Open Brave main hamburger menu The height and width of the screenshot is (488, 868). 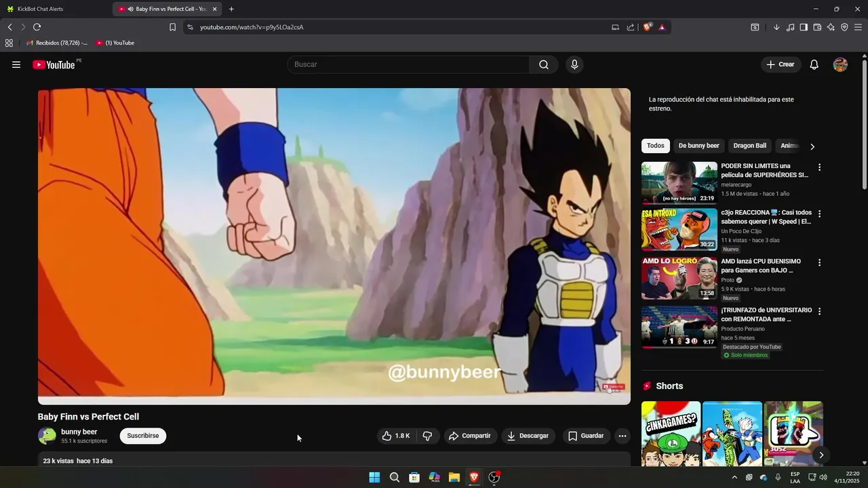[858, 27]
